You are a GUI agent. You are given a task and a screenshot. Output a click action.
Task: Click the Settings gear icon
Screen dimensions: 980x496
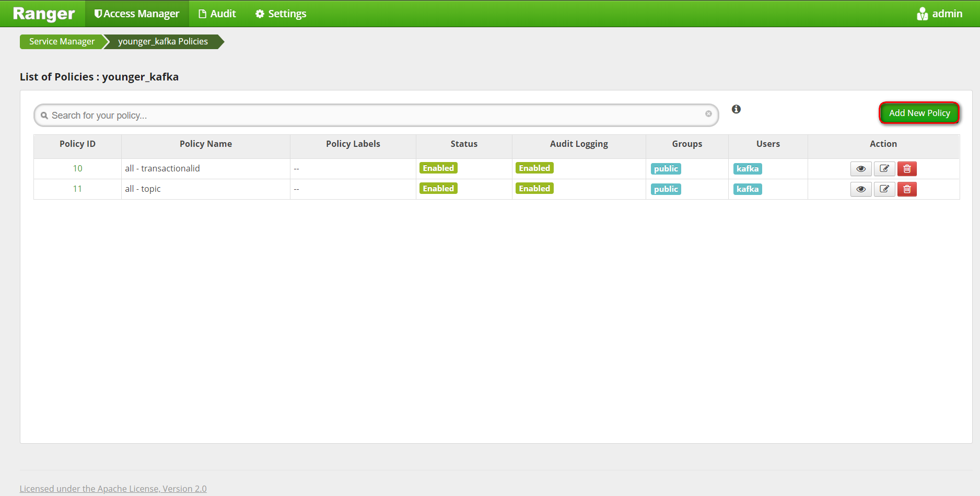260,14
